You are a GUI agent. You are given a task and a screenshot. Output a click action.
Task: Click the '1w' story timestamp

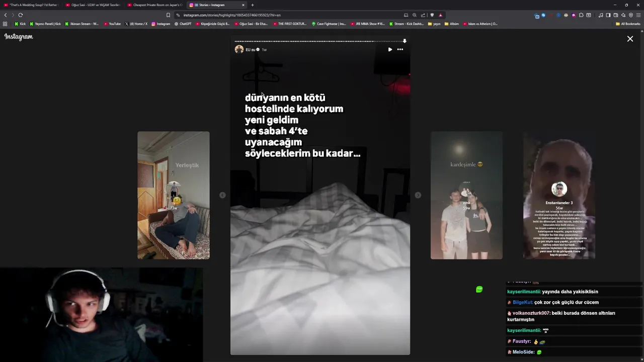point(264,50)
